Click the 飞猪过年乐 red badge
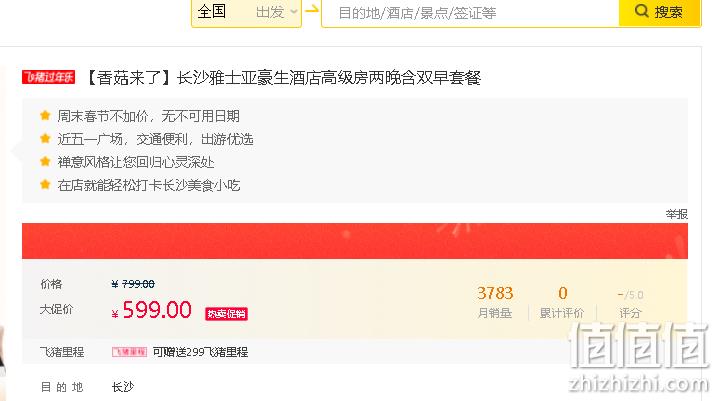This screenshot has height=401, width=718. pos(49,77)
